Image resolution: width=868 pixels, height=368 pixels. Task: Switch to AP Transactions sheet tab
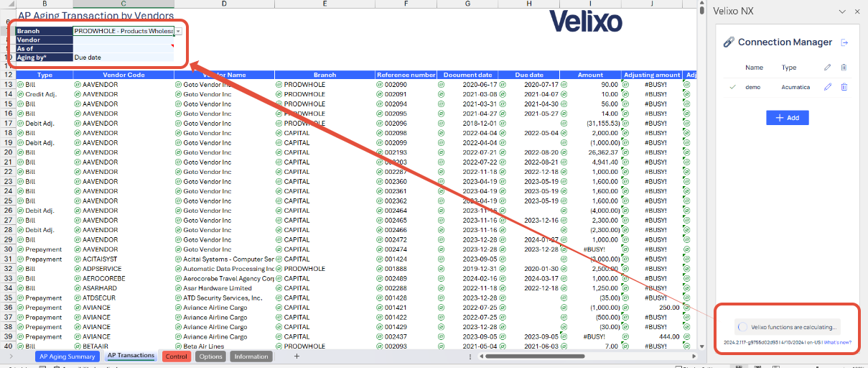[131, 356]
